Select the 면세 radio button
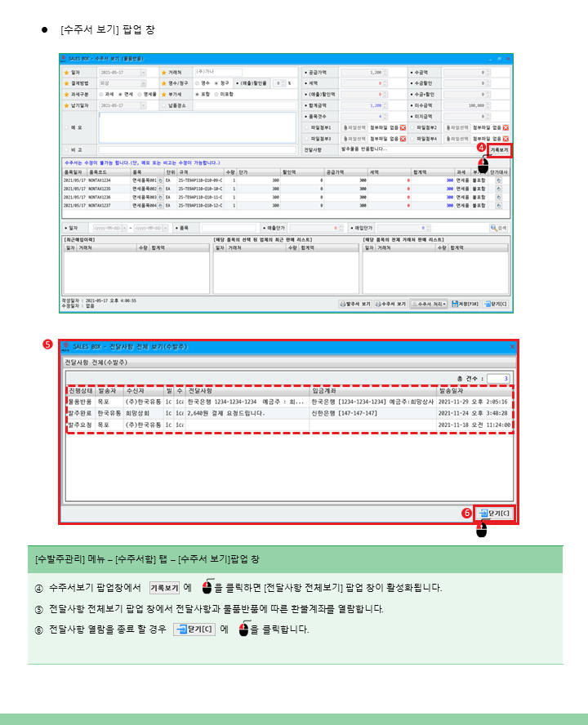 pyautogui.click(x=120, y=95)
